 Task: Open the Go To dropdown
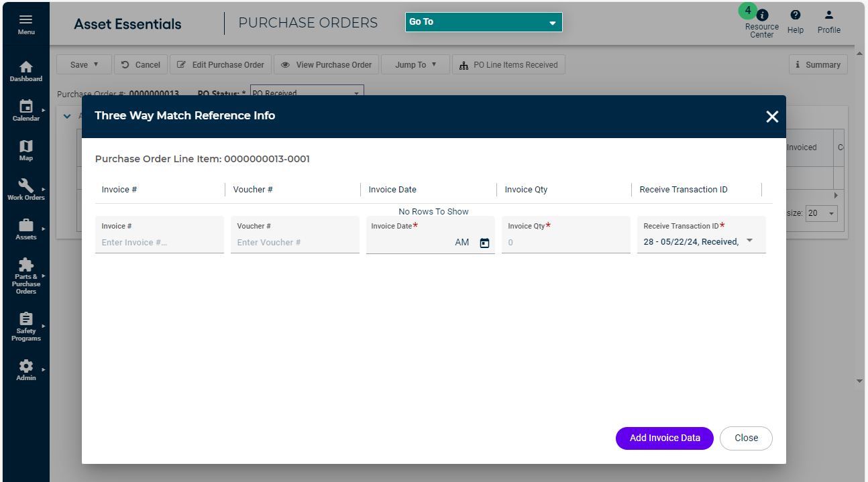(x=484, y=22)
